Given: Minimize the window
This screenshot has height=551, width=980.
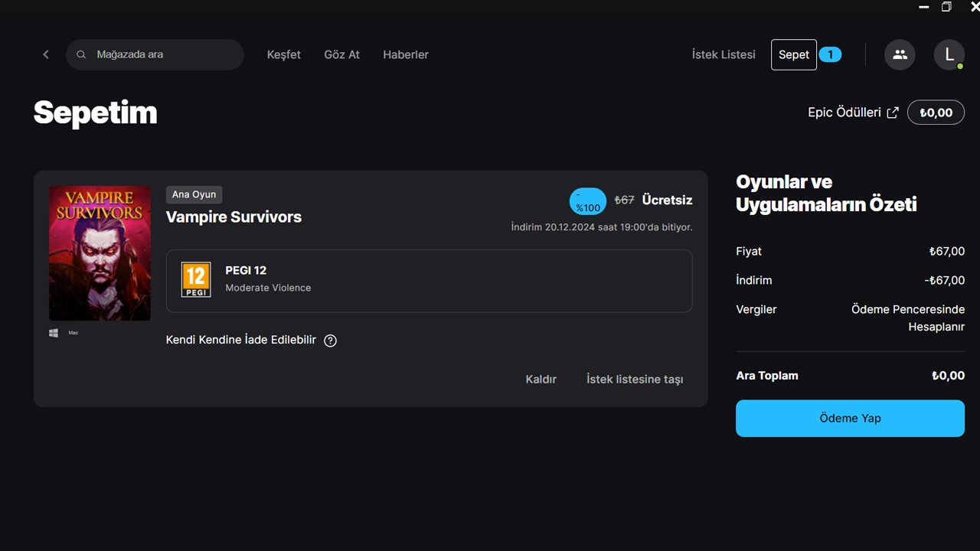Looking at the screenshot, I should 924,7.
